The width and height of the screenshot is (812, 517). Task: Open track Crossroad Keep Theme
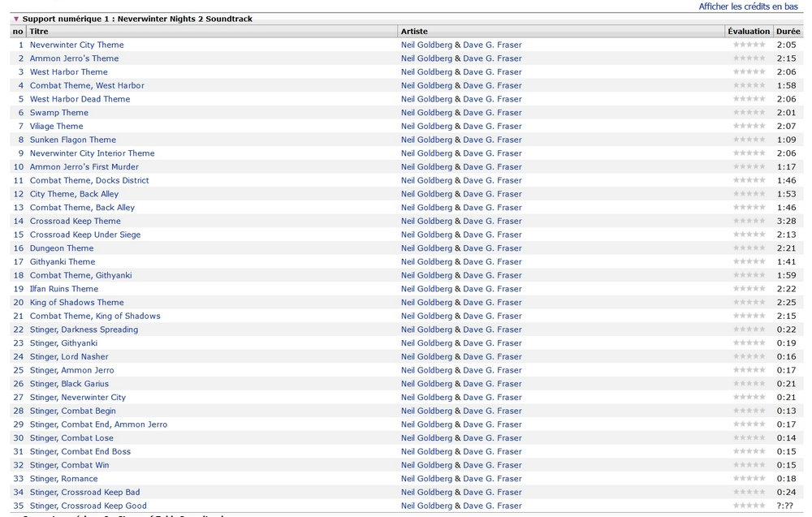[x=75, y=221]
